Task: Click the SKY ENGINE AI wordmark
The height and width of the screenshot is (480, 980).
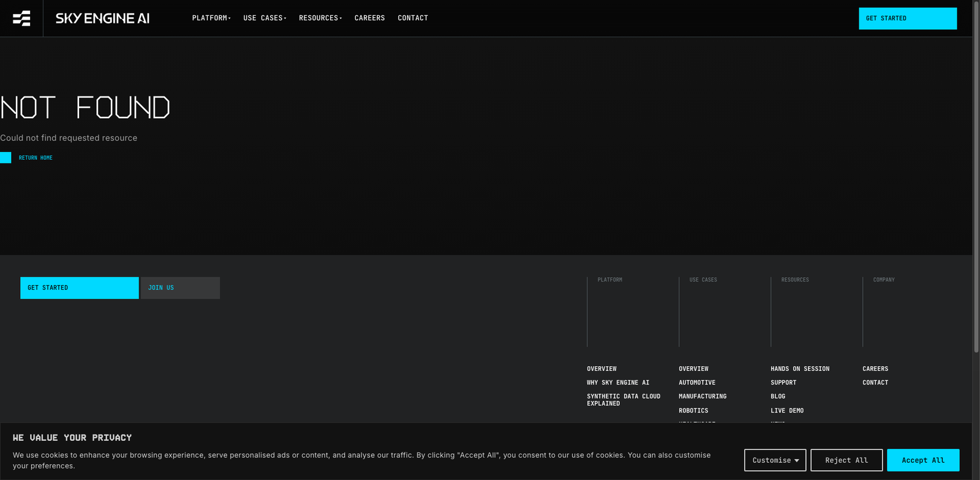Action: [x=102, y=18]
